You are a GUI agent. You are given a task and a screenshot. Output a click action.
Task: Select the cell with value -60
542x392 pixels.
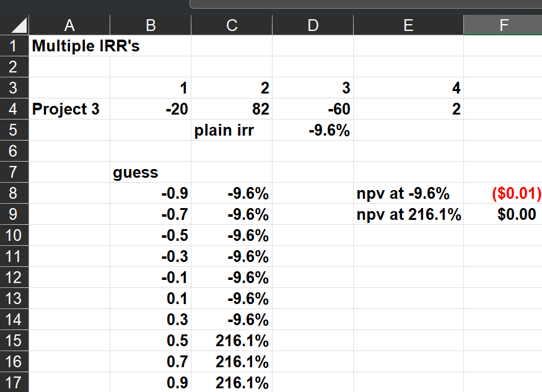(313, 110)
